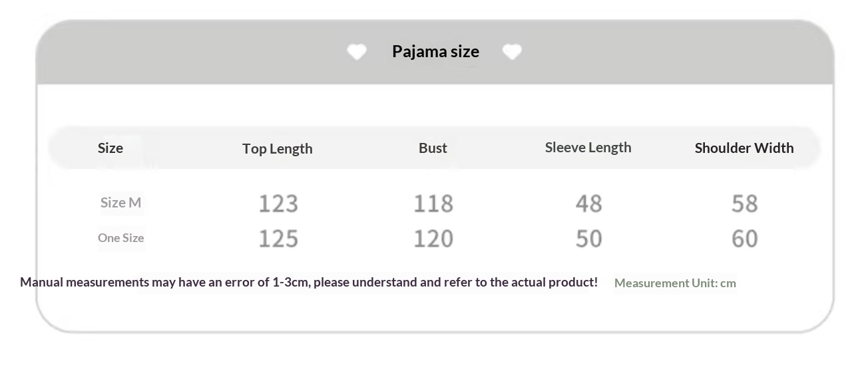The image size is (868, 371).
Task: Click the One Size sleeve length value 50
Action: click(588, 239)
